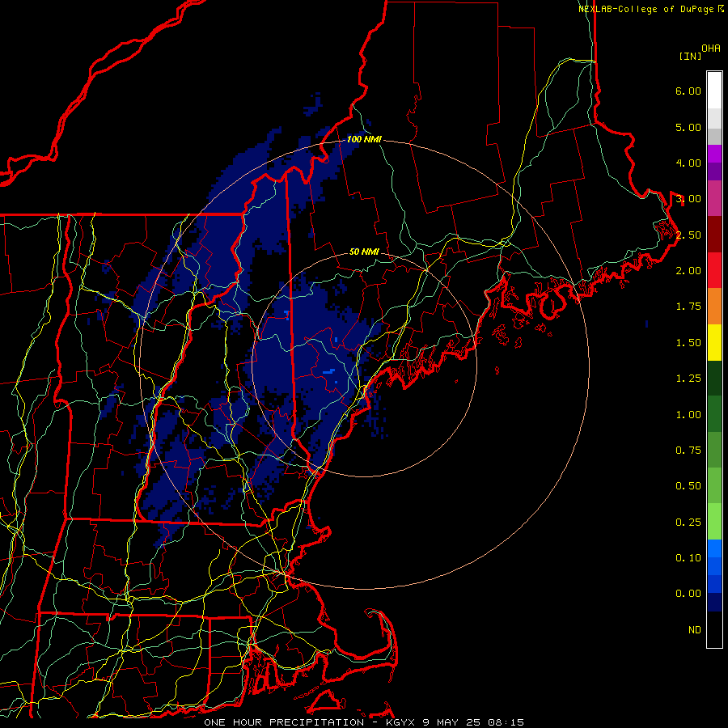This screenshot has width=728, height=728.
Task: Click the OHA product label
Action: click(711, 49)
